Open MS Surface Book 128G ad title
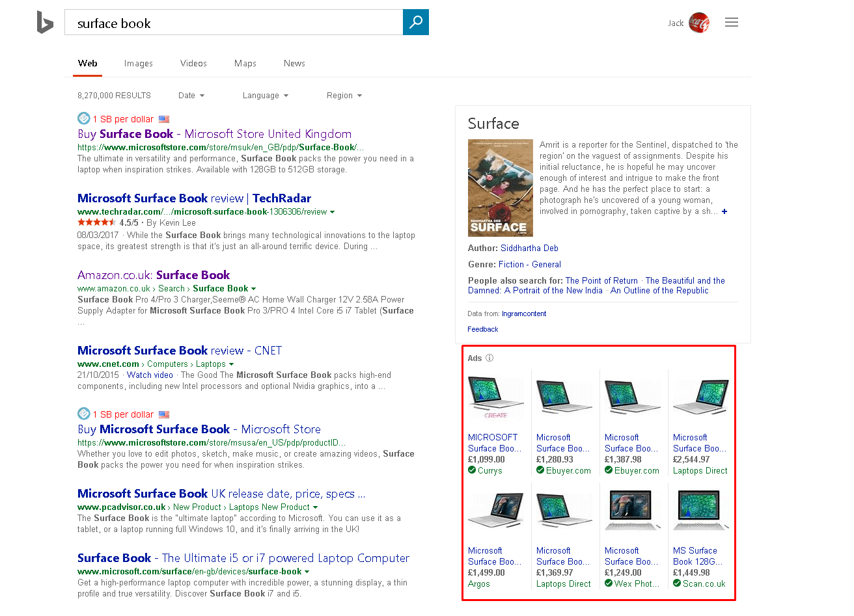Viewport: 854px width, 616px height. [x=698, y=556]
